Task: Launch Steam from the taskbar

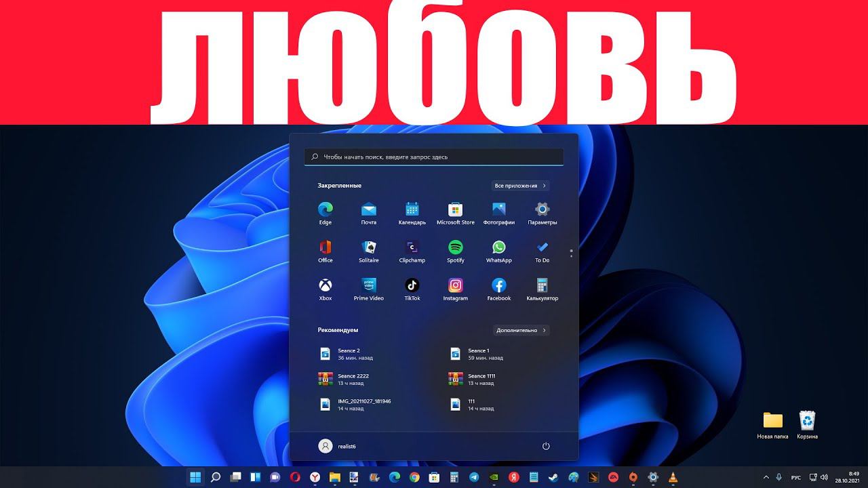Action: click(553, 477)
